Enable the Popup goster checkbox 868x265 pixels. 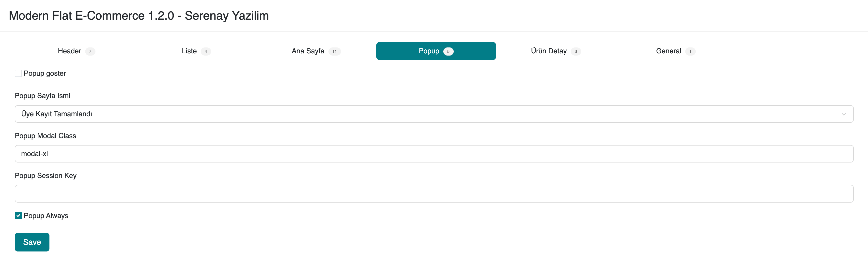[18, 74]
